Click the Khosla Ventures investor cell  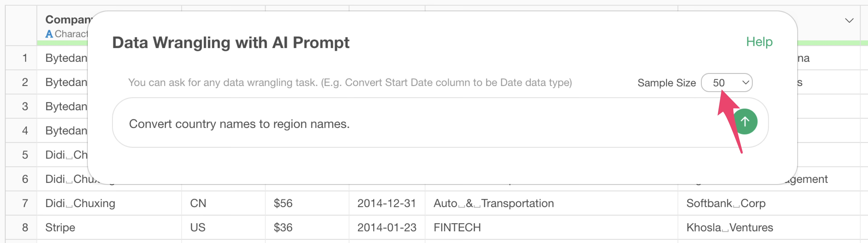(x=729, y=228)
